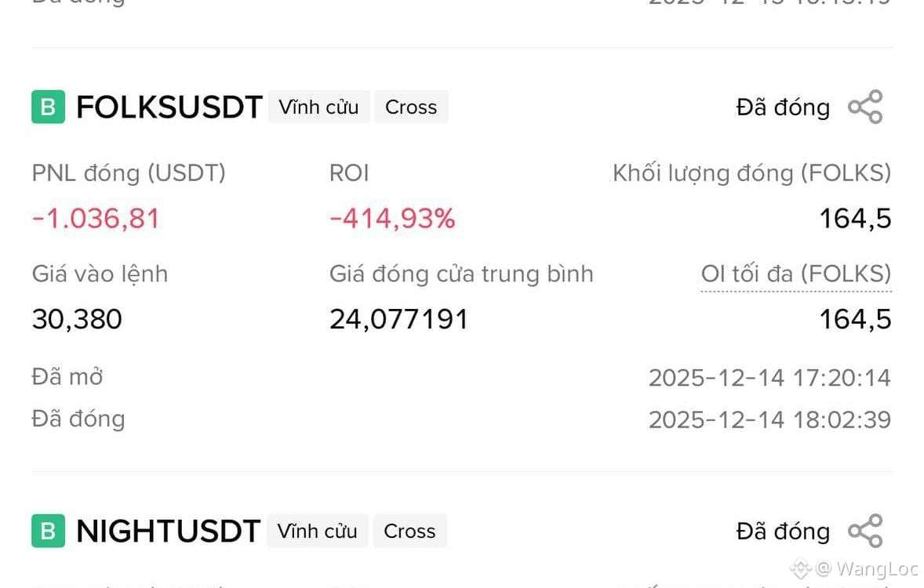Select the PNL value -1.036,81
This screenshot has width=924, height=588.
click(96, 219)
